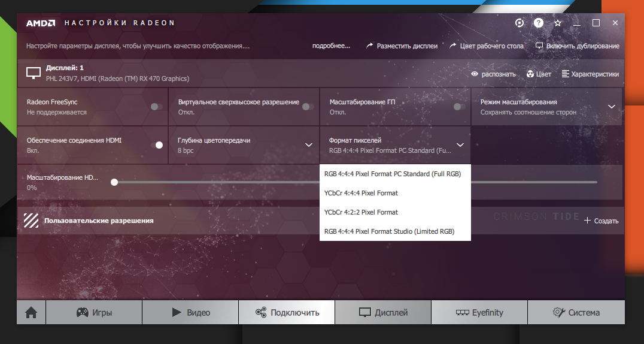Open the help question mark icon

click(539, 23)
